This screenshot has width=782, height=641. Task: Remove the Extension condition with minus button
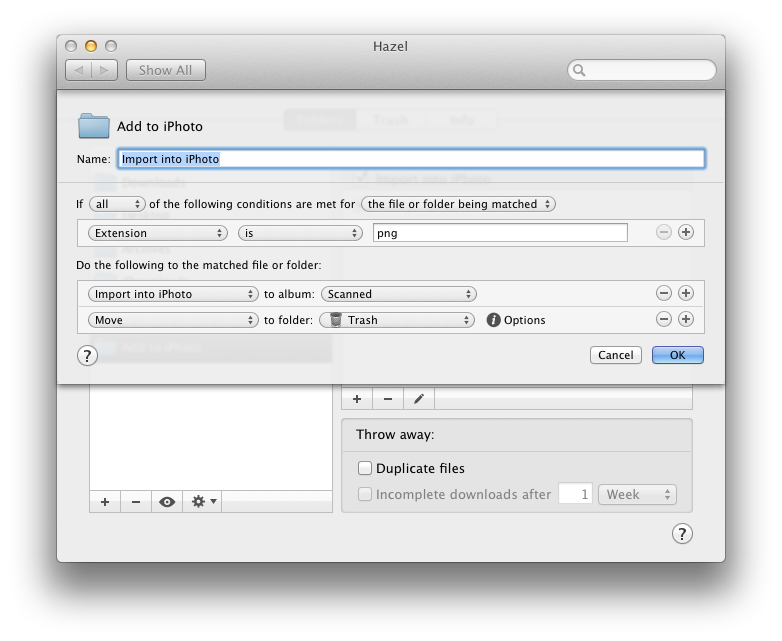pos(663,232)
